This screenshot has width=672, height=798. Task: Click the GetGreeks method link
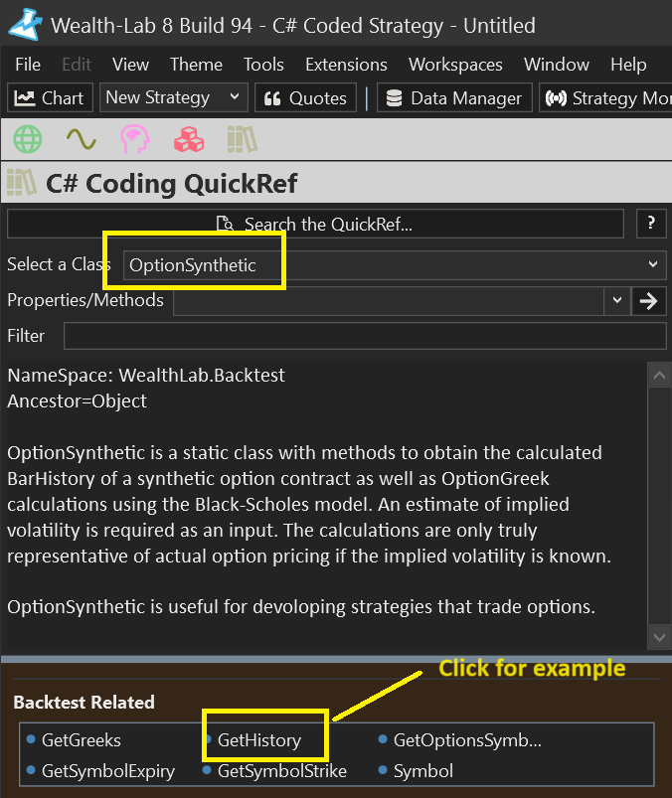[82, 740]
